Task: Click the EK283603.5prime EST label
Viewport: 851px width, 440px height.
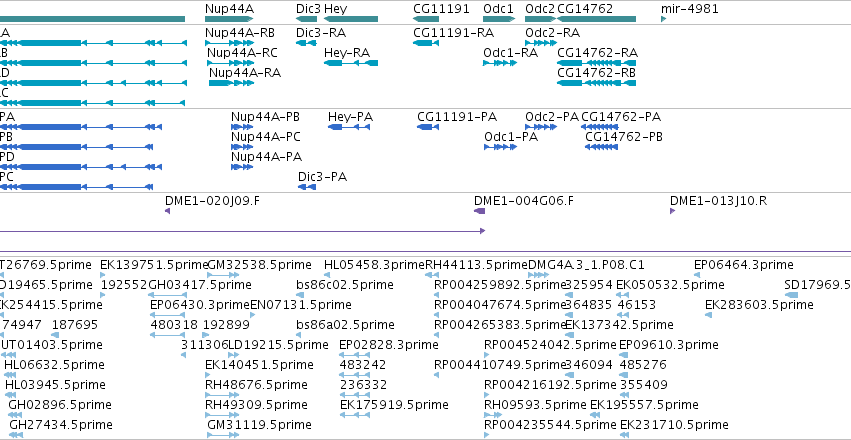Action: tap(759, 305)
